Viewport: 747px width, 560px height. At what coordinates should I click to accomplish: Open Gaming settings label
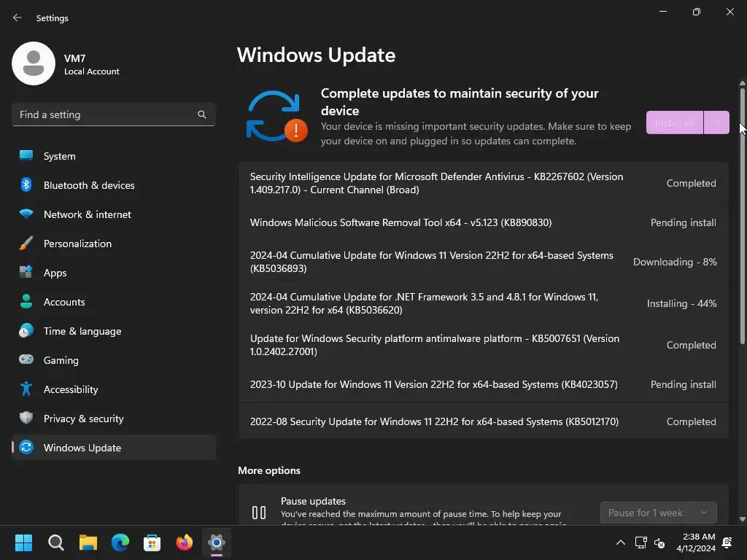coord(61,360)
